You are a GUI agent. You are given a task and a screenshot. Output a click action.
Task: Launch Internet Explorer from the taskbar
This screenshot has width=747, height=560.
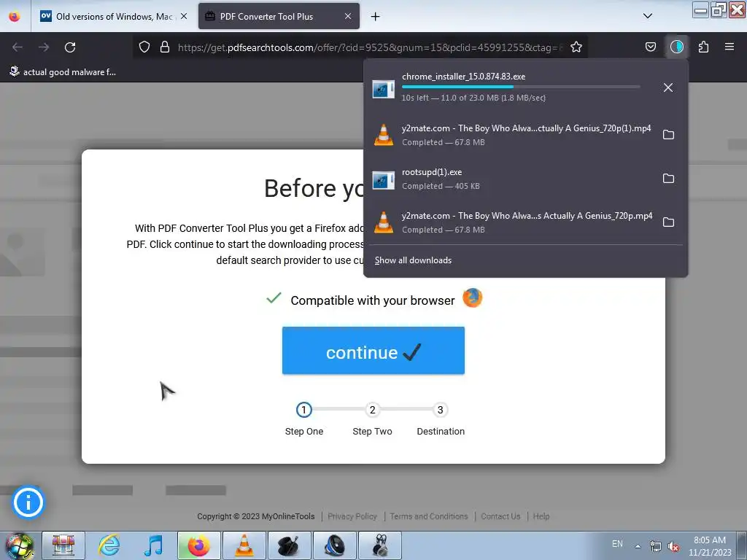(109, 545)
